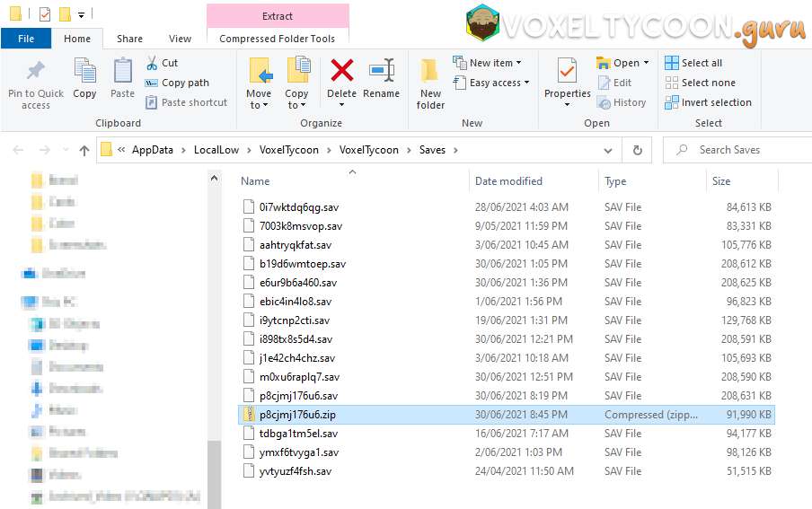
Task: Switch to the View ribbon tab
Action: (180, 39)
